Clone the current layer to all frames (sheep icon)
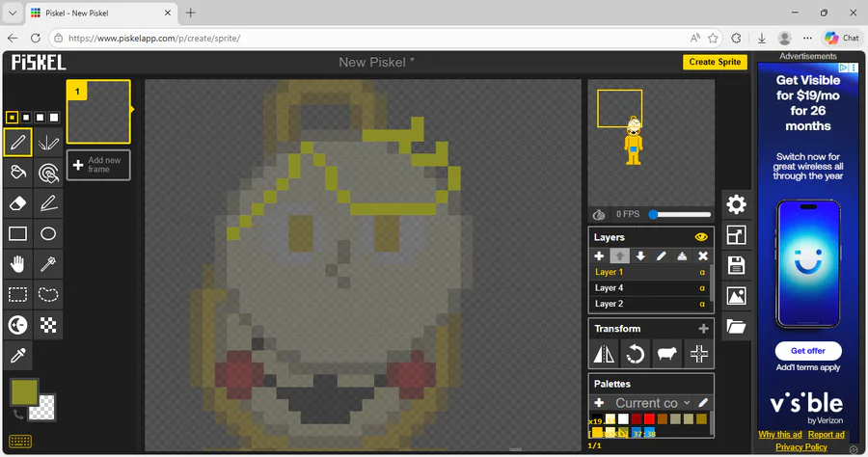 (x=666, y=354)
